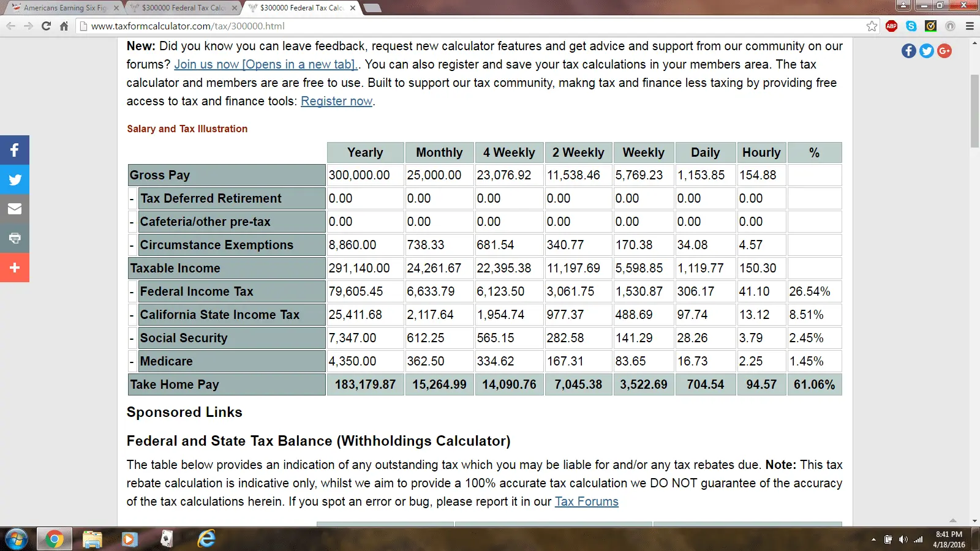Open the Chrome hamburger menu
Viewport: 980px width, 551px height.
click(970, 26)
